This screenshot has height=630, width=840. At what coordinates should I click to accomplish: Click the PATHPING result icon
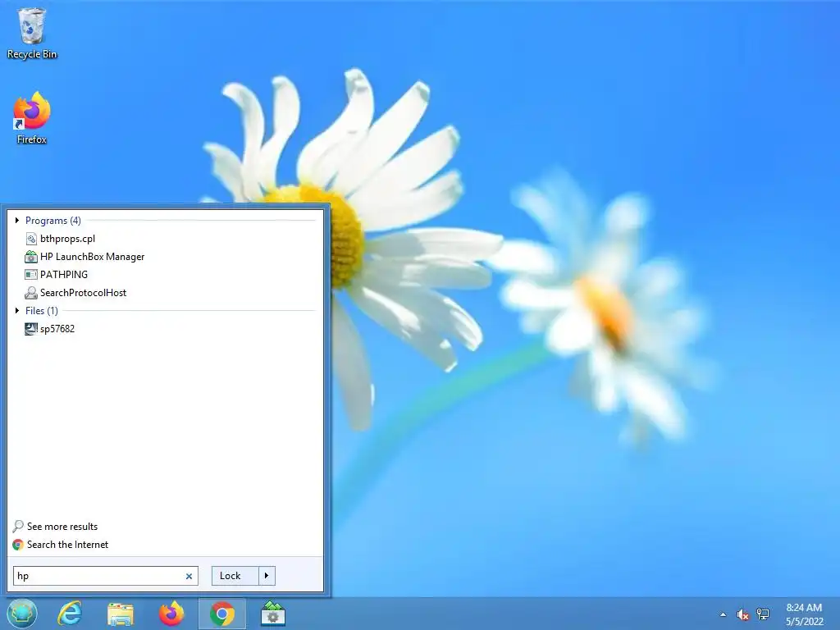[x=31, y=274]
